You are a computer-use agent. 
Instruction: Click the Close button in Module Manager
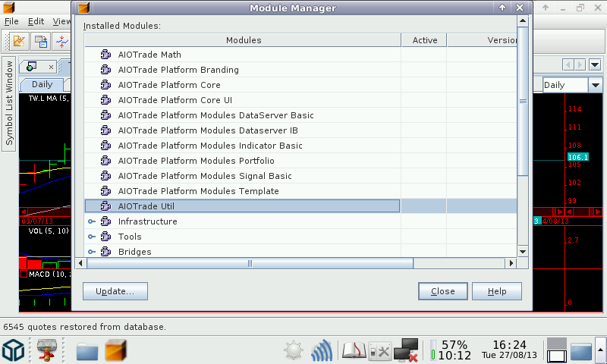tap(443, 291)
